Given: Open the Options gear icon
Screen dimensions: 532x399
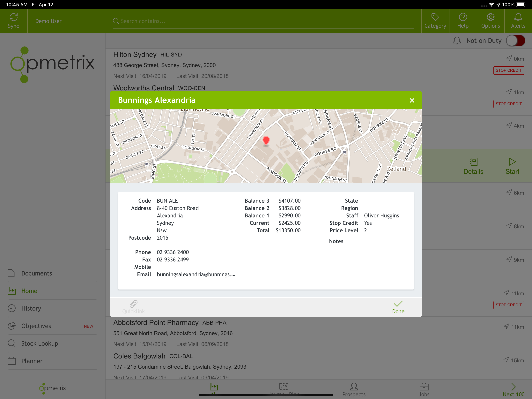Looking at the screenshot, I should (490, 17).
